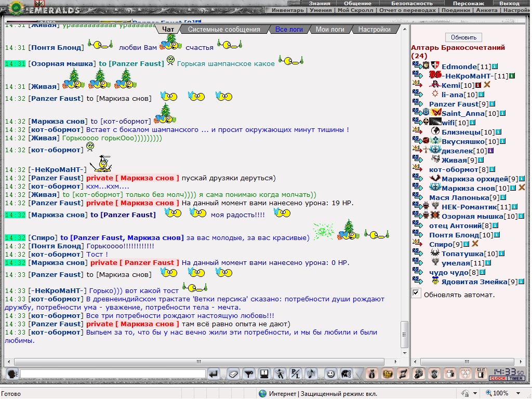Open the Все логи tab
The width and height of the screenshot is (532, 399).
click(289, 30)
